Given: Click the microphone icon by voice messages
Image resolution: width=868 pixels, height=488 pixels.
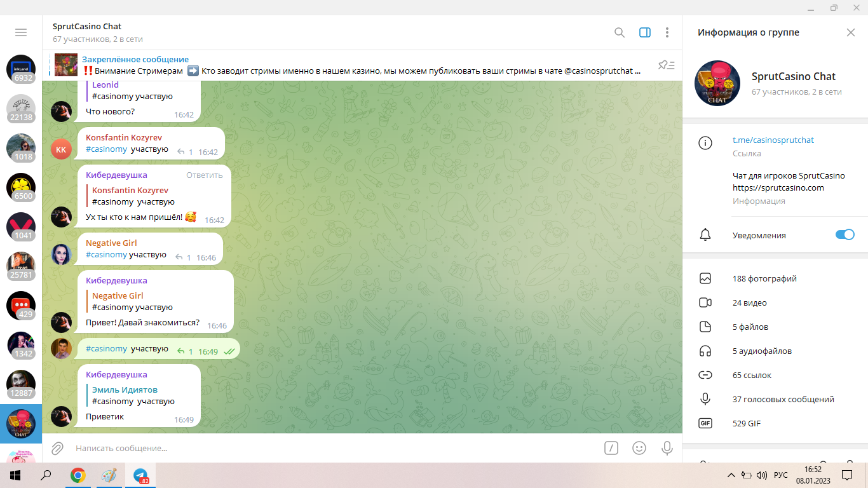Looking at the screenshot, I should [705, 399].
